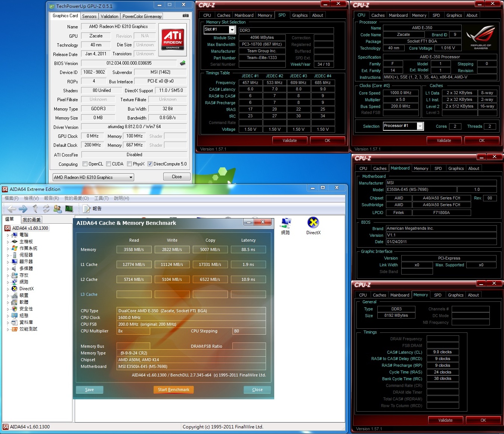Toggle the OpenCL checkbox in GPU-Z
The height and width of the screenshot is (434, 504).
(x=85, y=164)
